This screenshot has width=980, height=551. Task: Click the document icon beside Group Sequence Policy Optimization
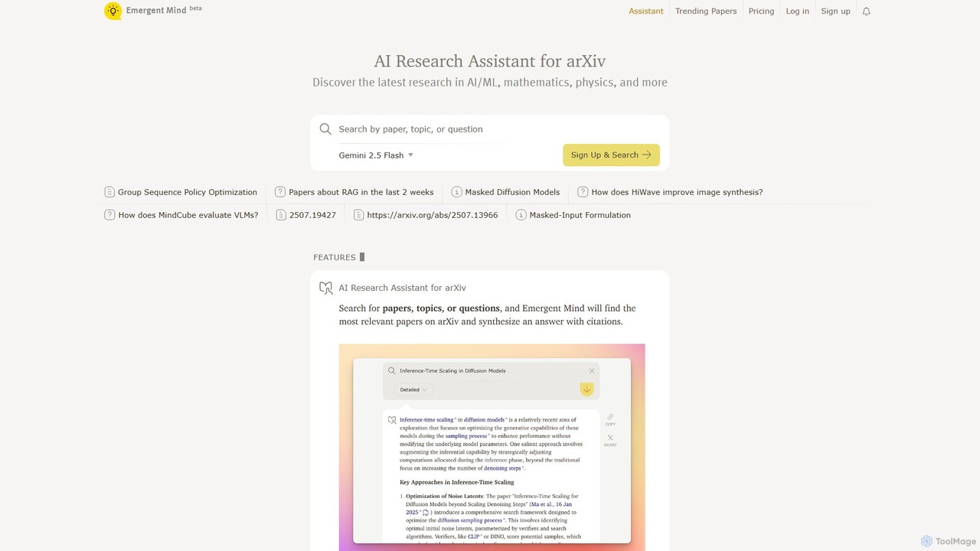109,192
